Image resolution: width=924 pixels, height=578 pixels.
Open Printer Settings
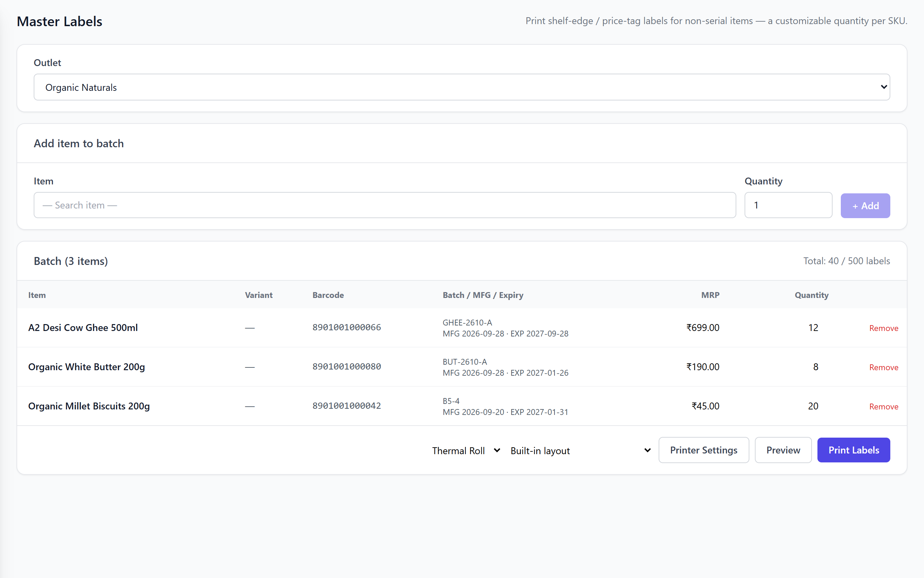coord(704,450)
